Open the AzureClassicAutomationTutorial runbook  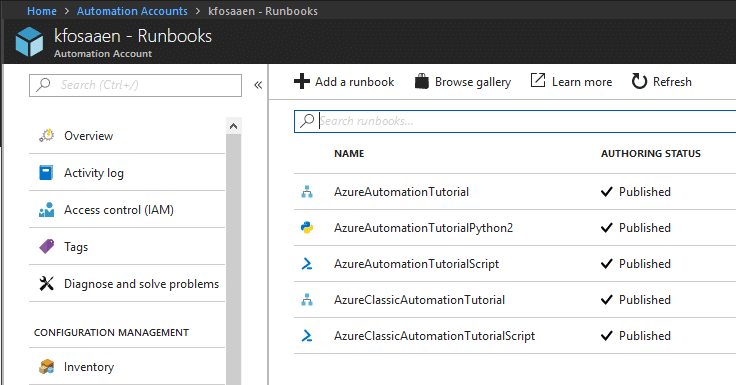click(419, 300)
